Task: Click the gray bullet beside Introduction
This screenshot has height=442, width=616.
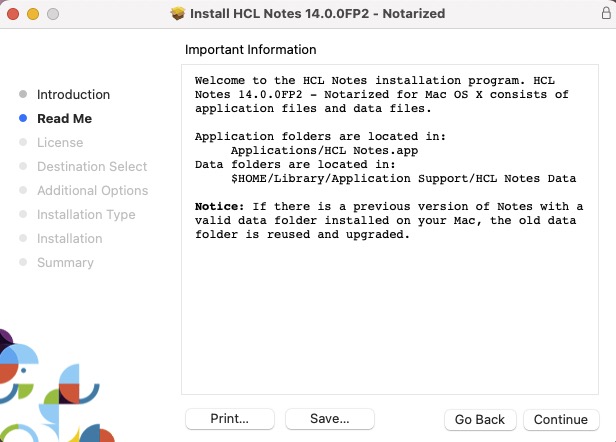Action: tap(23, 94)
